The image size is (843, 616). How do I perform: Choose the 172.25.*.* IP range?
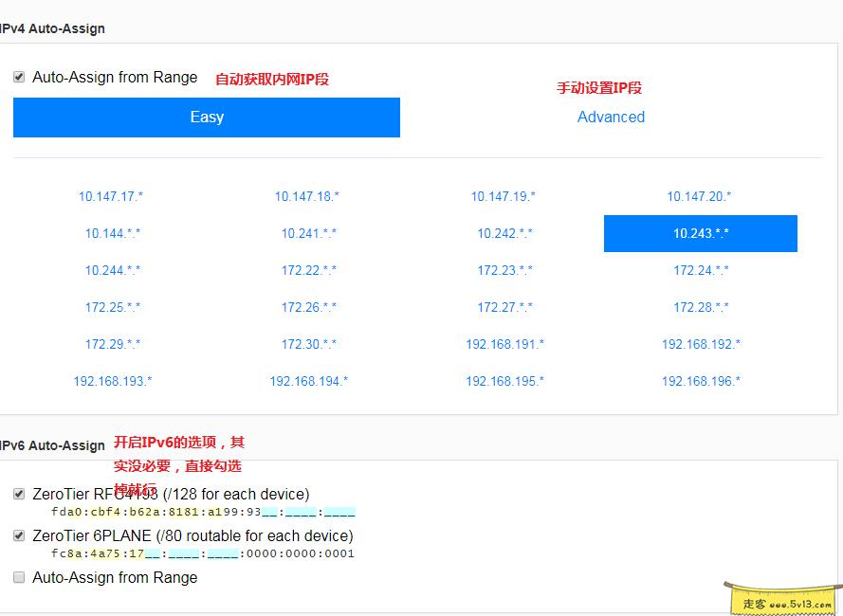point(111,307)
